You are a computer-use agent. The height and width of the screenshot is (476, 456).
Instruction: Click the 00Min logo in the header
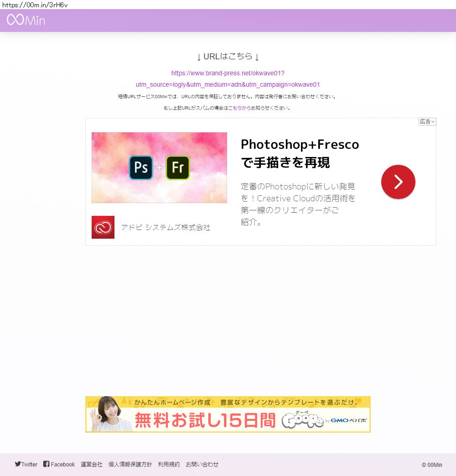[x=26, y=20]
